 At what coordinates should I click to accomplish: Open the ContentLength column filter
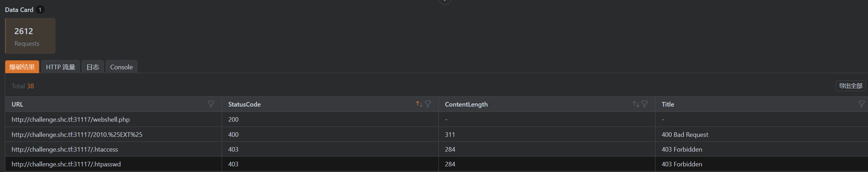coord(645,104)
